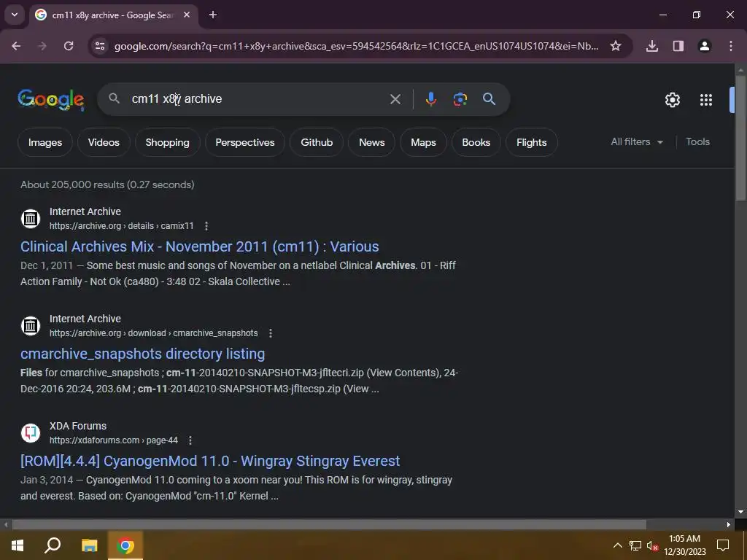Reload the current page
This screenshot has height=560, width=747.
click(69, 46)
